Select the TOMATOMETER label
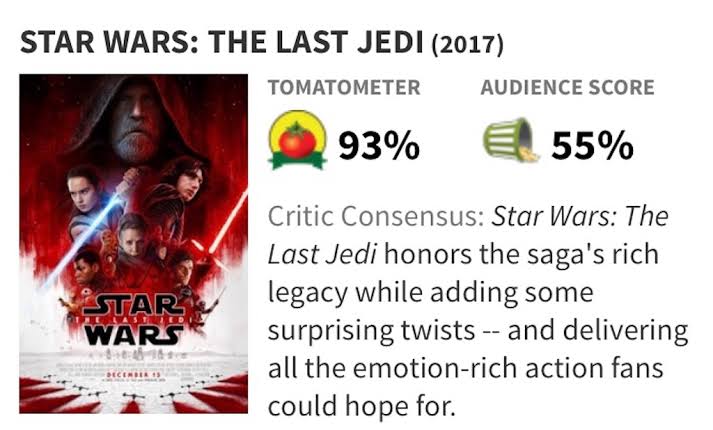Screen dimensions: 713x430 344,87
